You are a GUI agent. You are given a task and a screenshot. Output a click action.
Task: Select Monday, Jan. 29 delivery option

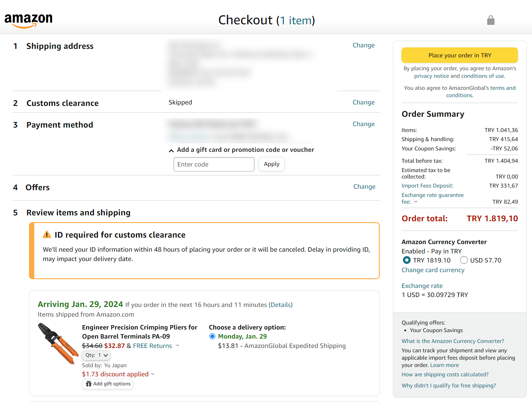click(212, 337)
